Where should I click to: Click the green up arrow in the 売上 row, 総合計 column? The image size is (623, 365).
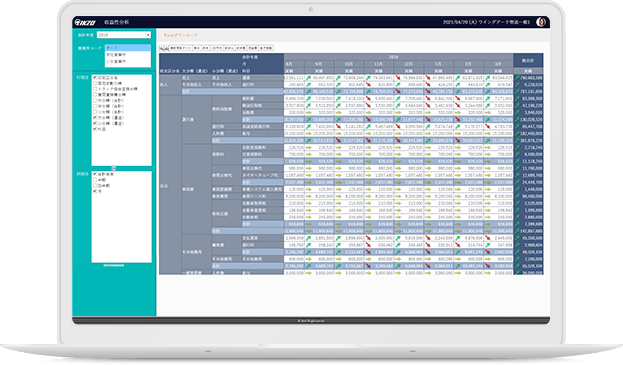coord(517,78)
